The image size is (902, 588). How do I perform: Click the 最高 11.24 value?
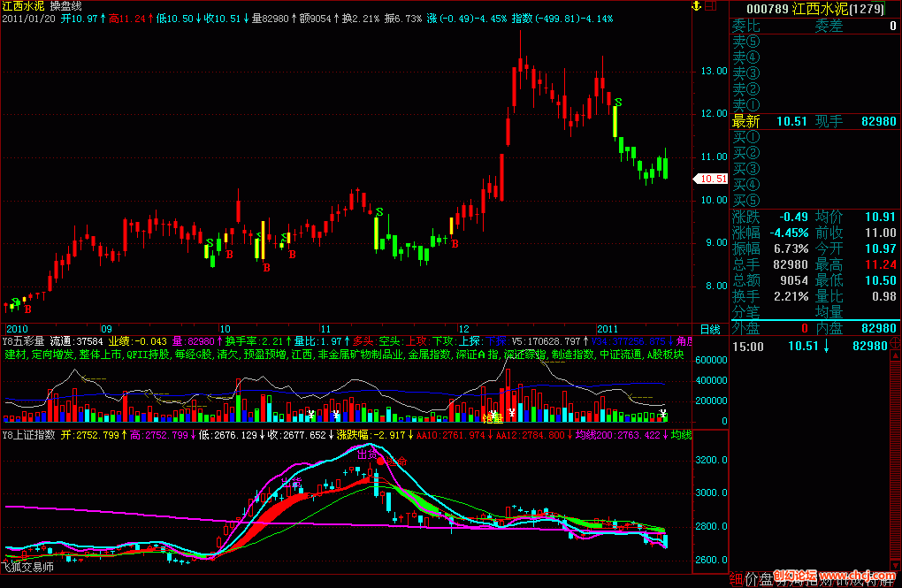881,264
